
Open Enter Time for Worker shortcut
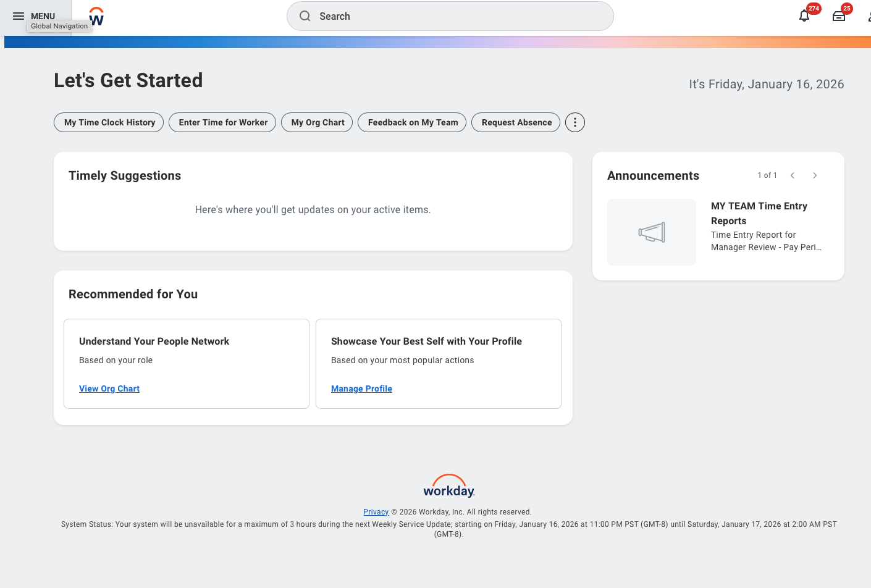tap(223, 122)
